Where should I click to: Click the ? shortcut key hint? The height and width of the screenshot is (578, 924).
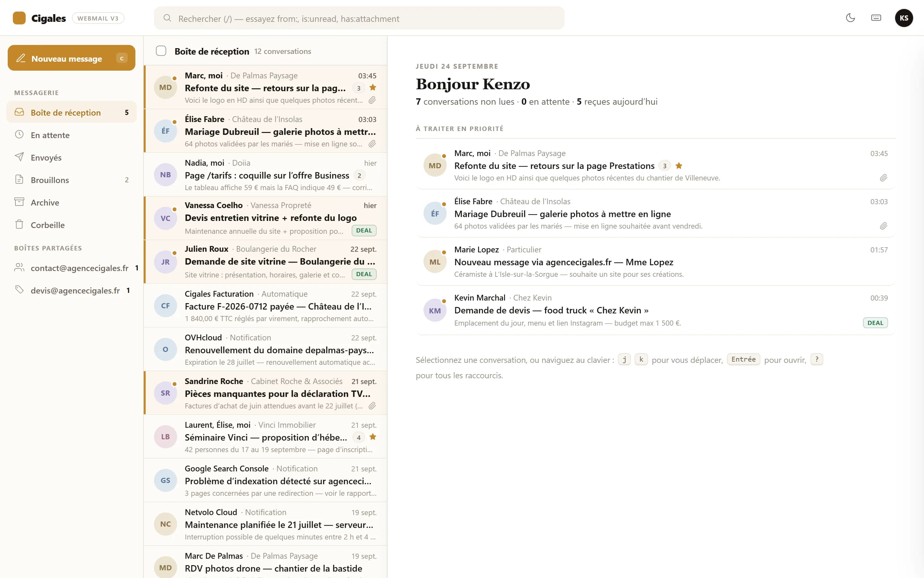pyautogui.click(x=817, y=359)
